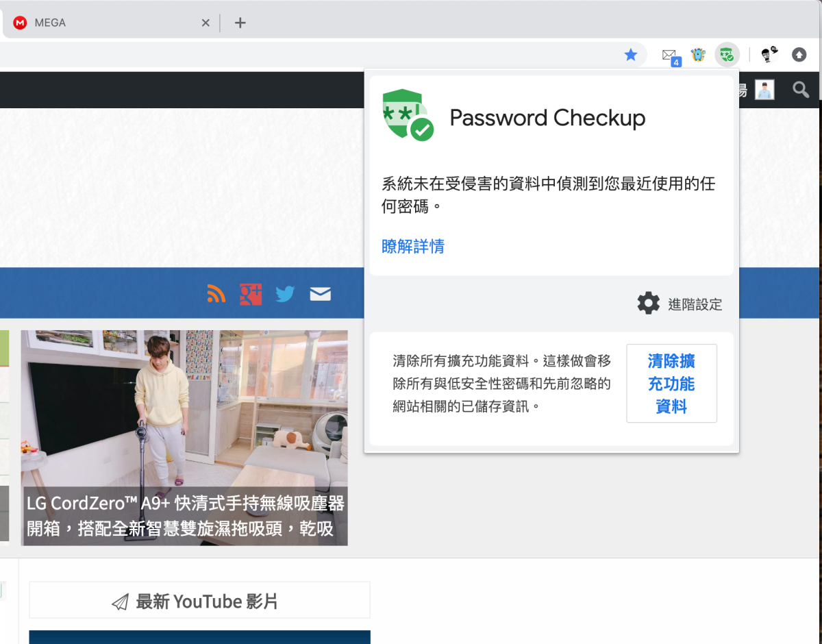Click the blue cartoon extension icon
822x644 pixels.
698,55
